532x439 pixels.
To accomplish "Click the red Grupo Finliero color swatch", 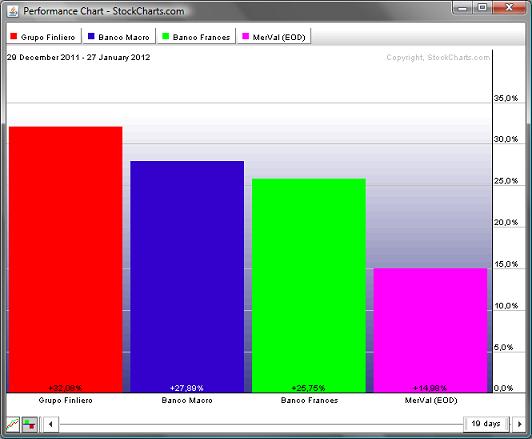I will [14, 36].
